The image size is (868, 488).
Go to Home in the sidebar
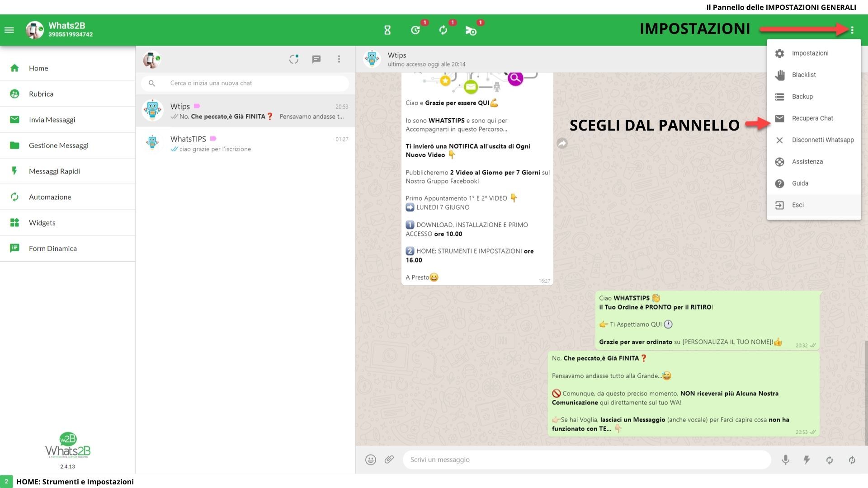tap(68, 68)
